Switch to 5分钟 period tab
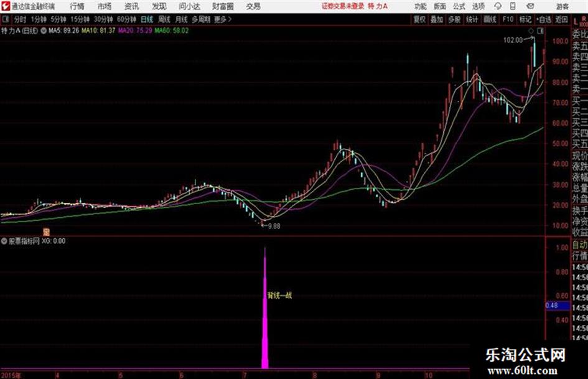 tap(58, 19)
